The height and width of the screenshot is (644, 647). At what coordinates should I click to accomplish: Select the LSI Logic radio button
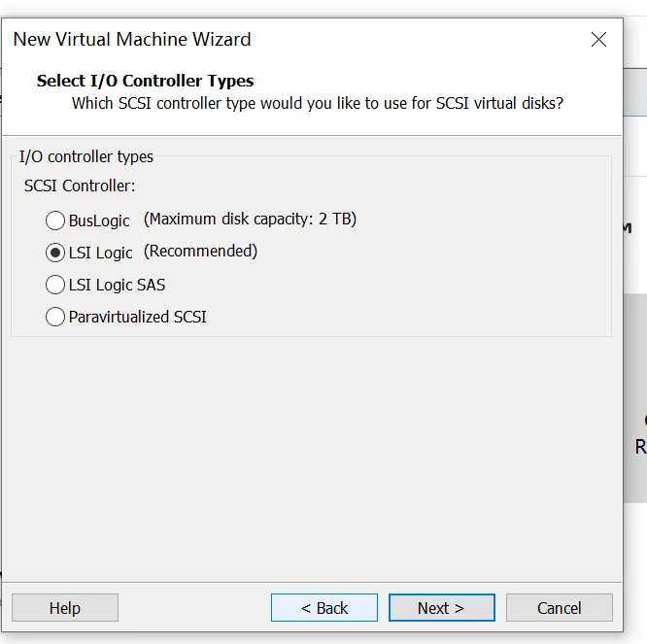(x=55, y=253)
